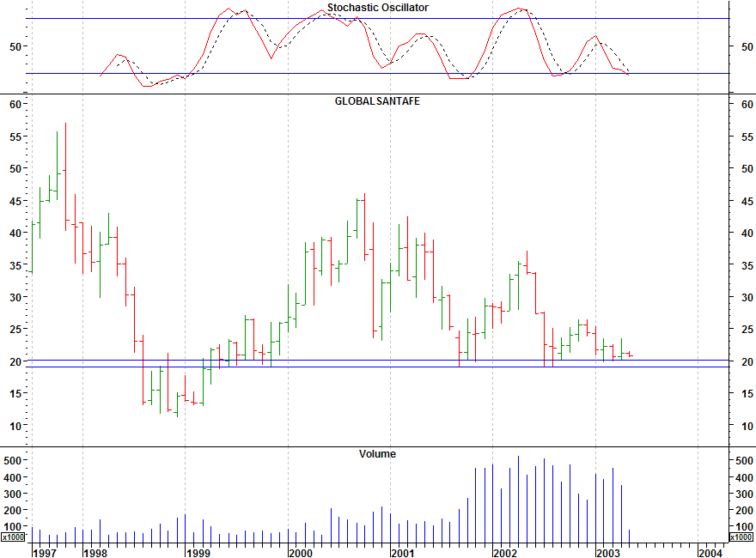The width and height of the screenshot is (756, 558).
Task: Click the 2000 year label on time axis
Action: coord(301,553)
